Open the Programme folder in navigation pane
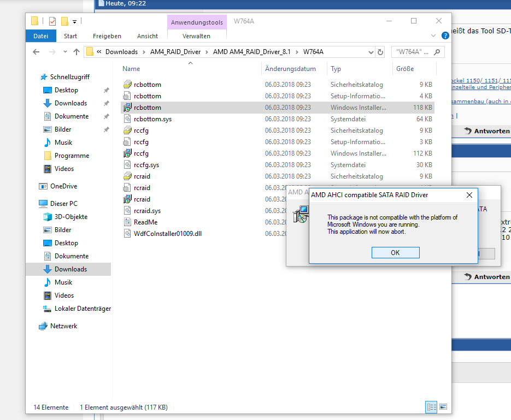This screenshot has height=420, width=511. click(72, 156)
